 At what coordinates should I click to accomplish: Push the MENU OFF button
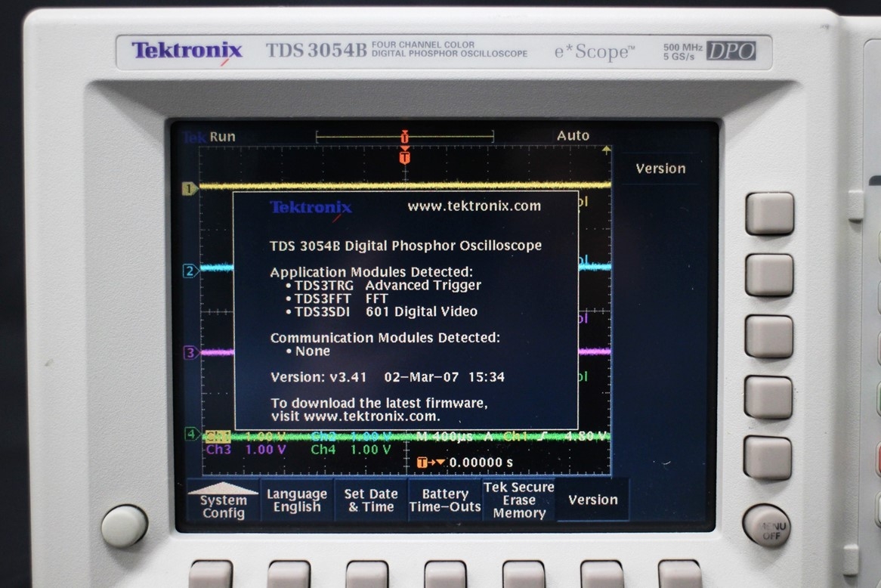(x=767, y=527)
